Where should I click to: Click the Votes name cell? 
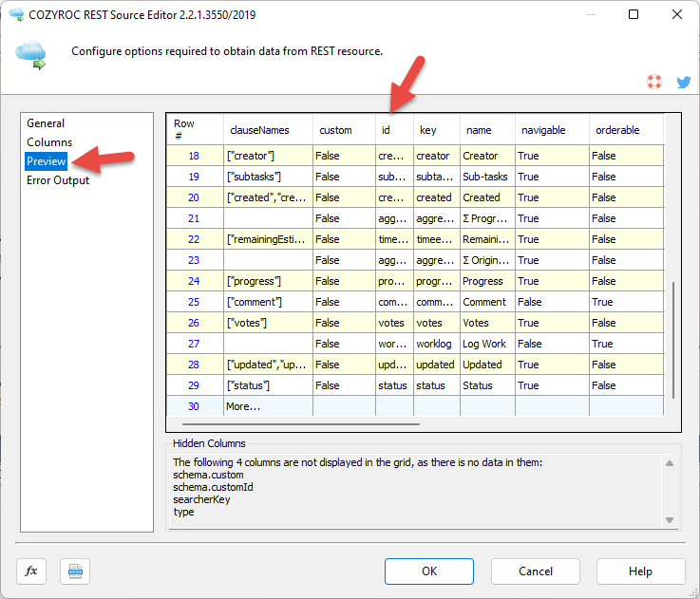click(487, 323)
